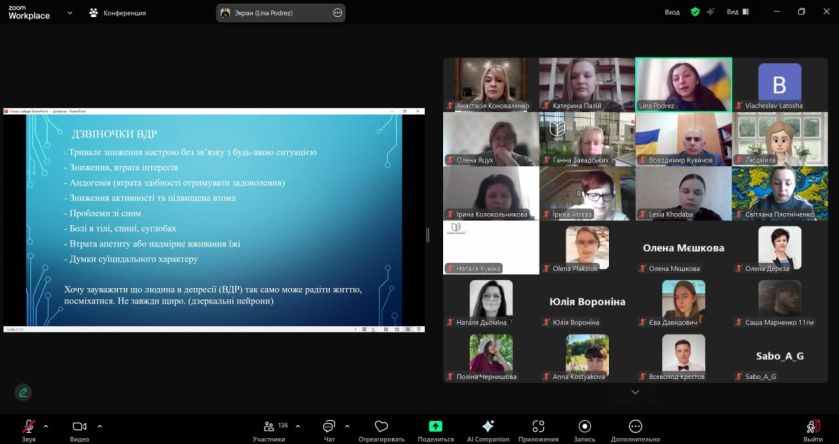Select Наталя Кивка tile

pyautogui.click(x=491, y=247)
